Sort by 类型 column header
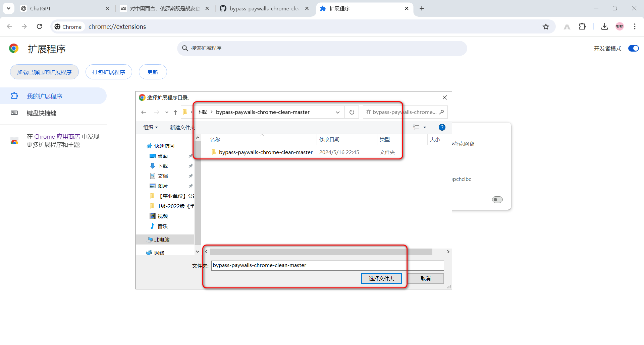 402,139
